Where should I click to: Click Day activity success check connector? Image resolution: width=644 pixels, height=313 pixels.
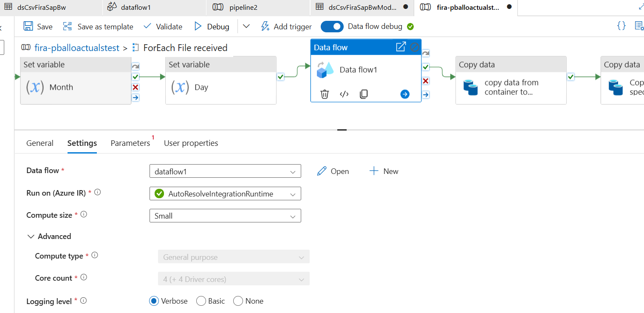[x=280, y=77]
